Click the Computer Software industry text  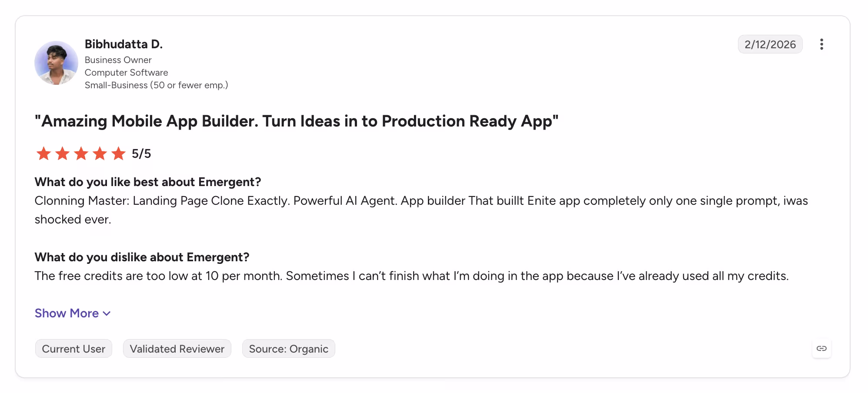pos(127,73)
